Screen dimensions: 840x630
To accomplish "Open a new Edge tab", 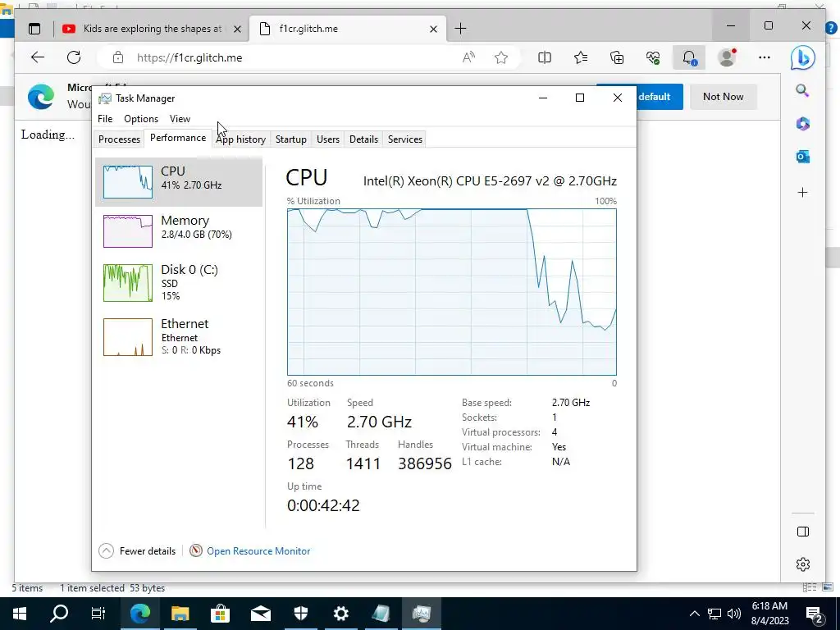I will 461,29.
